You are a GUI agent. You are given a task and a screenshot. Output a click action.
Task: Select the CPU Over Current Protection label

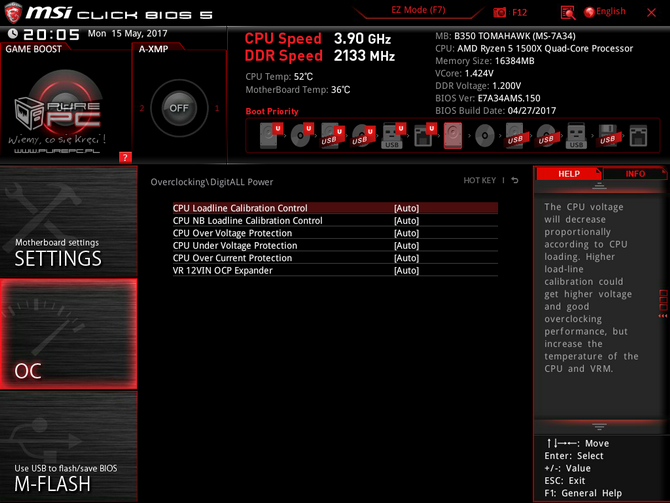pyautogui.click(x=232, y=258)
